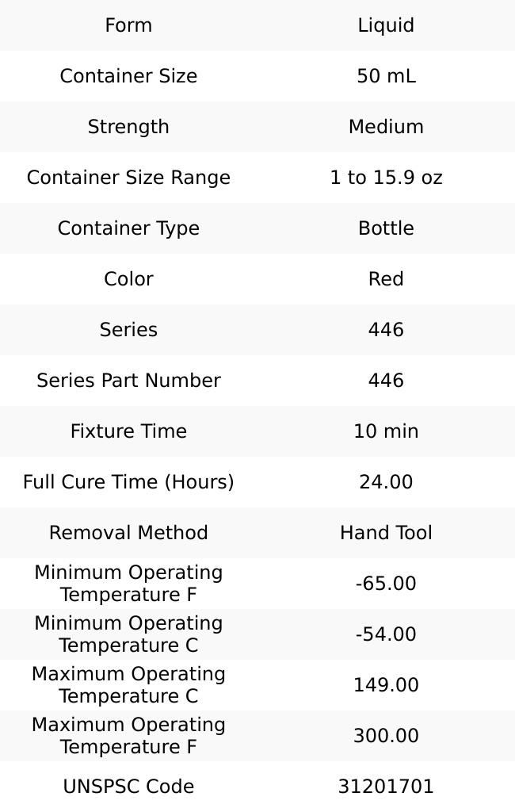Select the Bottle value
The image size is (515, 812).
coord(386,228)
